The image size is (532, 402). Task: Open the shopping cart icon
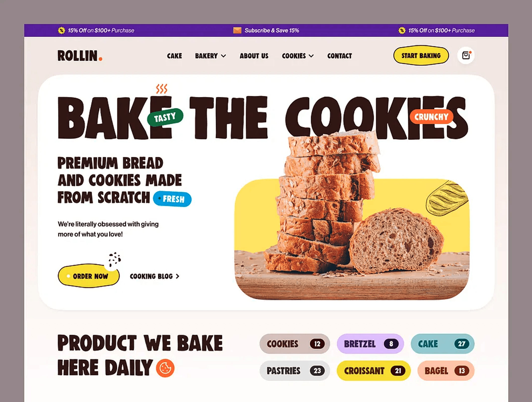click(x=466, y=55)
